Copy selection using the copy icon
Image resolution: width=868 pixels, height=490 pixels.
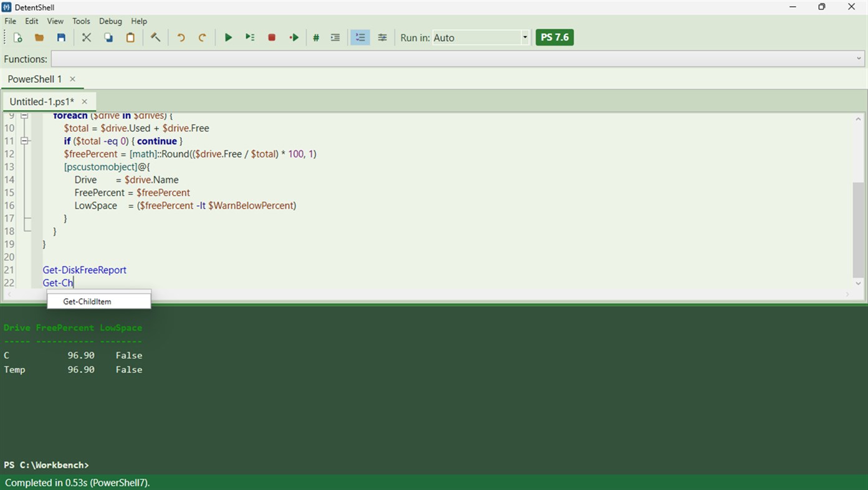(108, 37)
